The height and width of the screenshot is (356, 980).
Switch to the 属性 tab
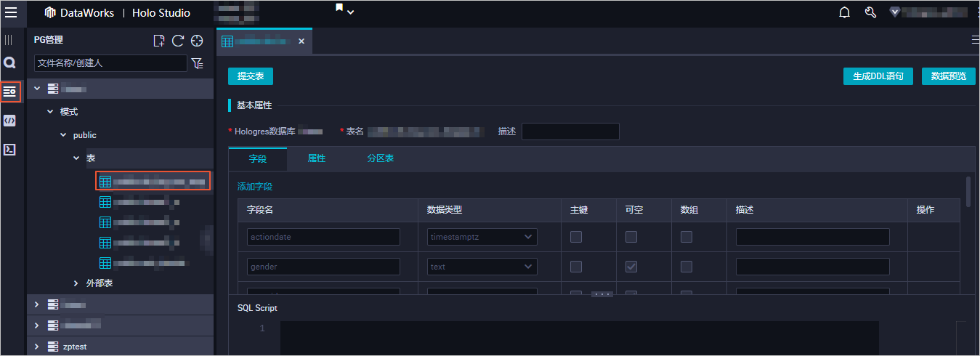(317, 158)
